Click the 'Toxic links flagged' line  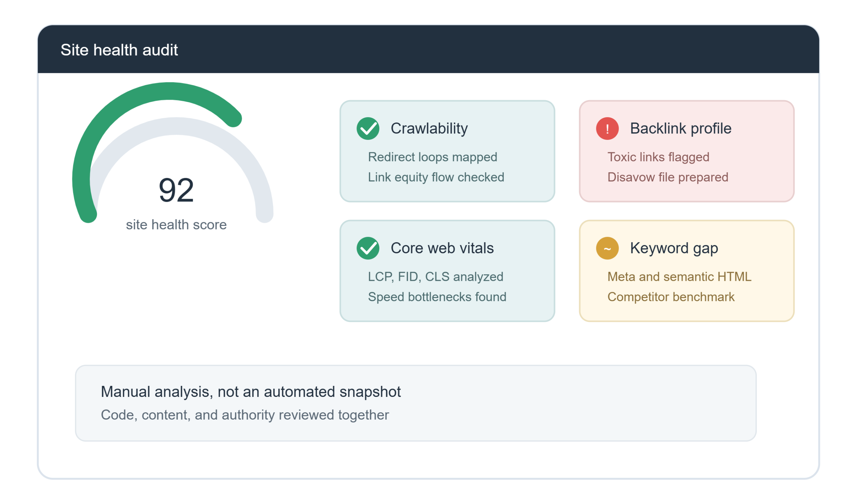pyautogui.click(x=658, y=157)
